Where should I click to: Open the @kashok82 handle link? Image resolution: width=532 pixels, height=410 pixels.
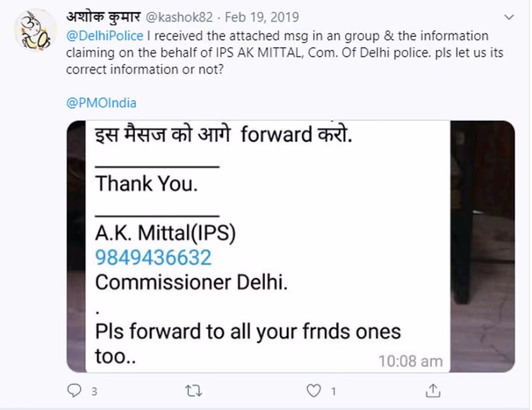click(179, 17)
